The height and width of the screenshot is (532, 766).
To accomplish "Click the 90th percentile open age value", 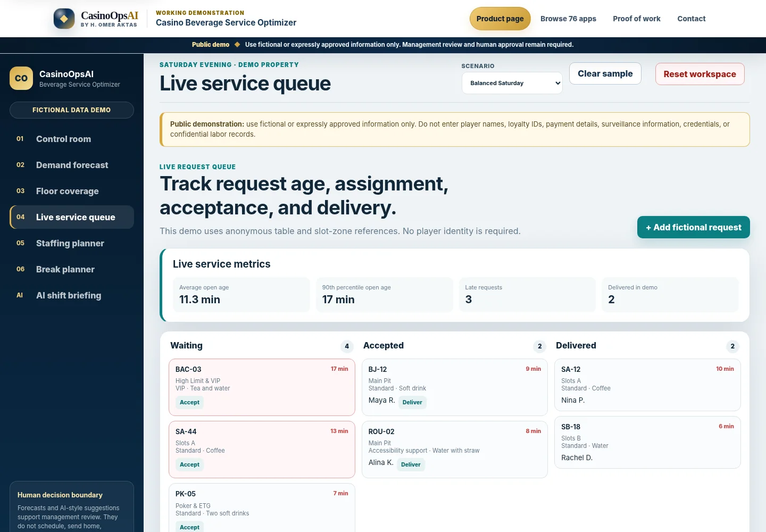I will (x=338, y=300).
